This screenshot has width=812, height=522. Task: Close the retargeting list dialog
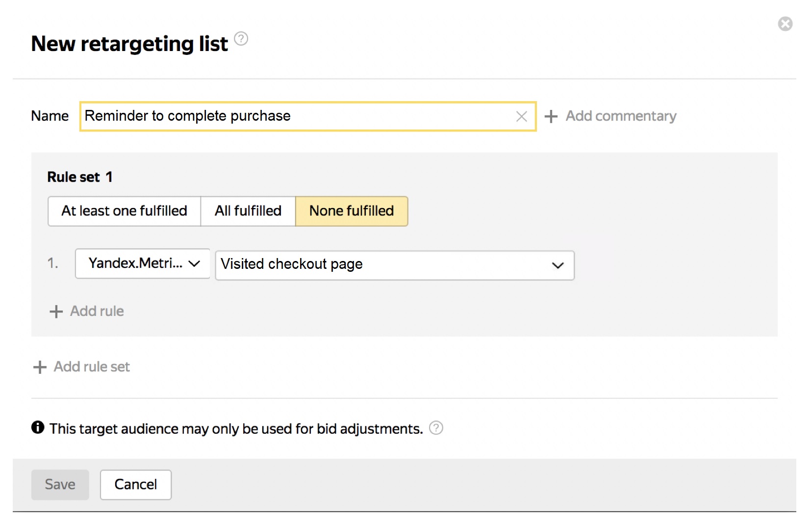tap(785, 24)
